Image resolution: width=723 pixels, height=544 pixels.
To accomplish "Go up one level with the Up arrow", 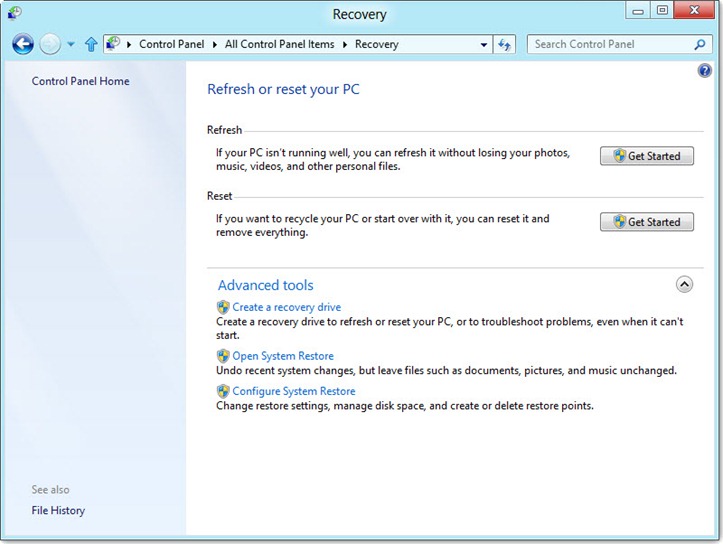I will [x=91, y=44].
